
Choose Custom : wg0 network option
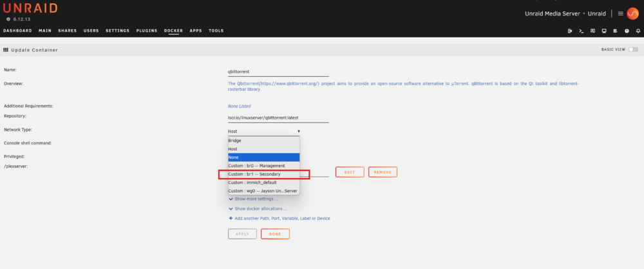click(264, 191)
